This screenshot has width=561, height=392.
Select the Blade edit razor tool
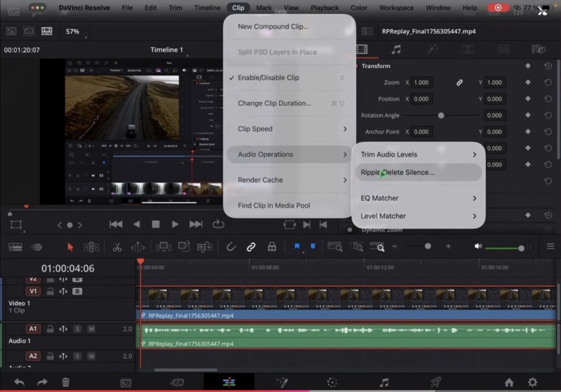coord(117,247)
